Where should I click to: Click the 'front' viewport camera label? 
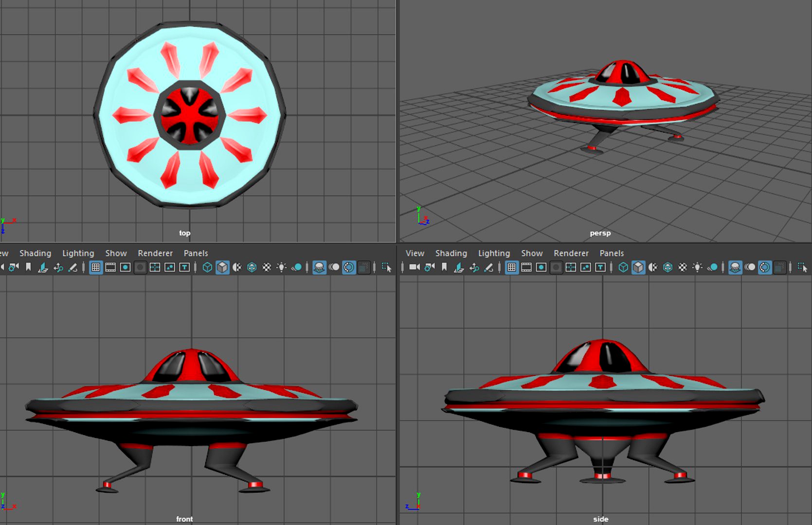(184, 519)
